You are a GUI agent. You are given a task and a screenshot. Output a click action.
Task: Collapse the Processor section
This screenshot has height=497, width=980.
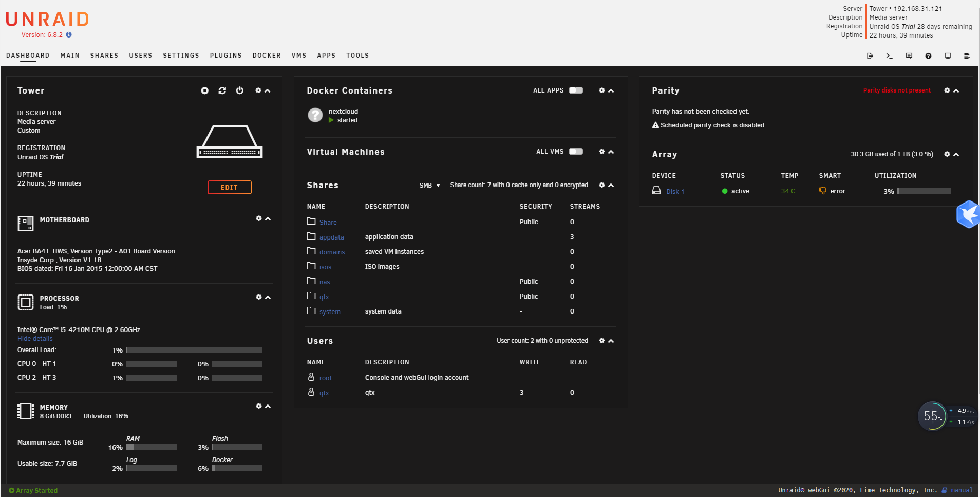click(268, 297)
